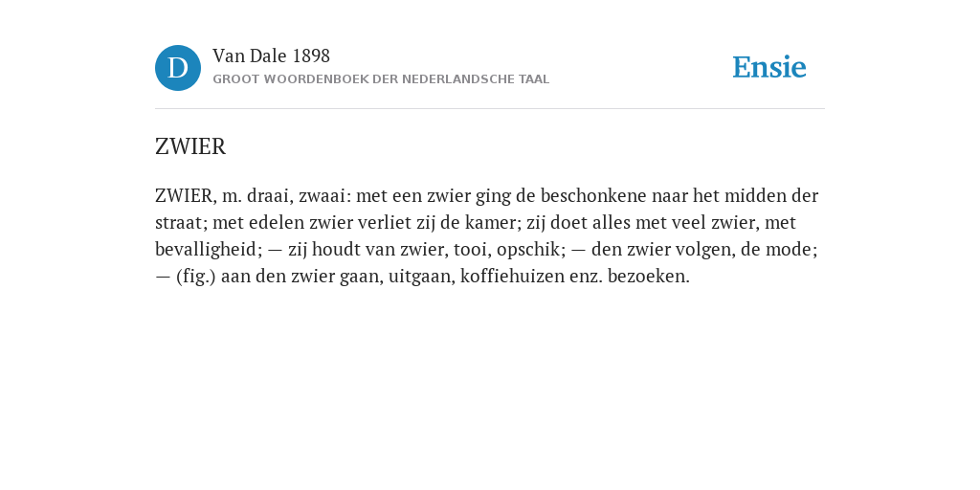
Task: Click the bold-start word ZWIER in the definition
Action: pos(184,195)
